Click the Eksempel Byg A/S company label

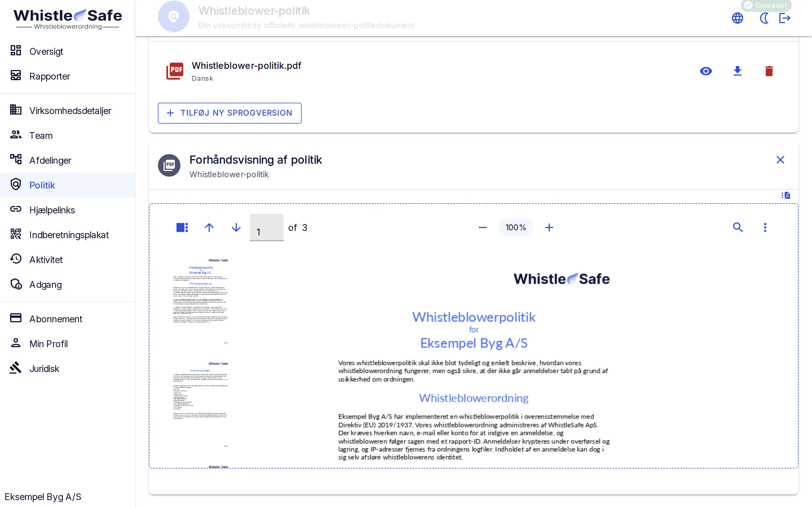point(43,497)
